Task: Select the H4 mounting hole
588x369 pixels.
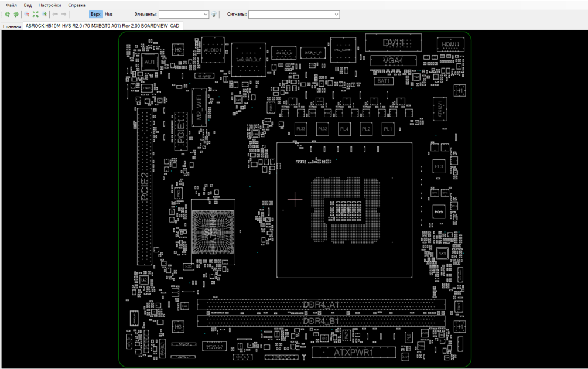Action: 460,327
